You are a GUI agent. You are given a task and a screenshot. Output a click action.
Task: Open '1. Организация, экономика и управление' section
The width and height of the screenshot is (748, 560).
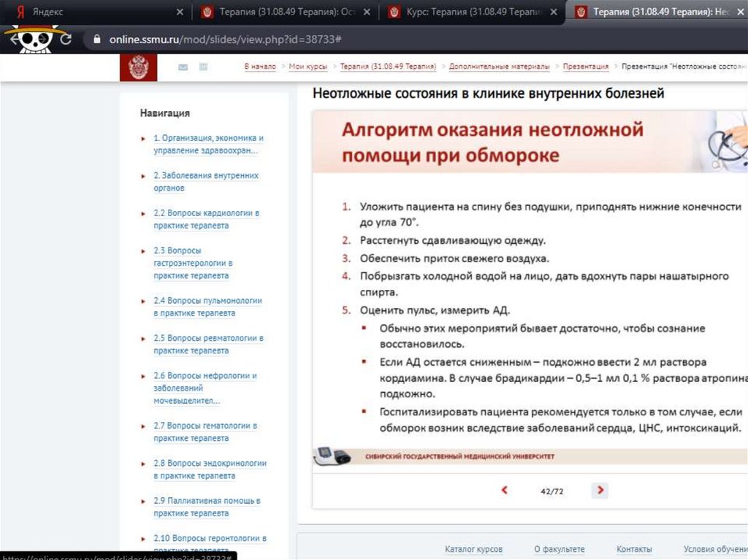tap(208, 144)
